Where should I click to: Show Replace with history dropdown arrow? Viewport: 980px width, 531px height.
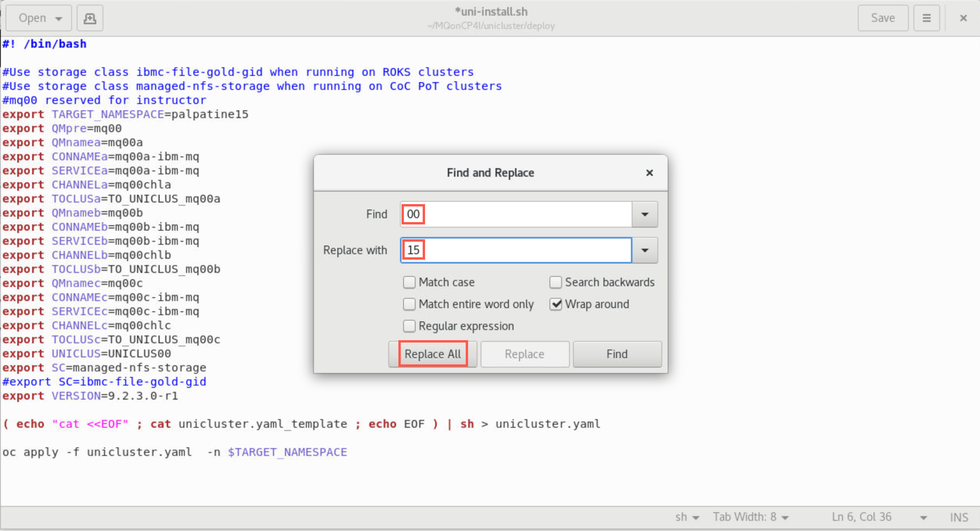point(645,250)
